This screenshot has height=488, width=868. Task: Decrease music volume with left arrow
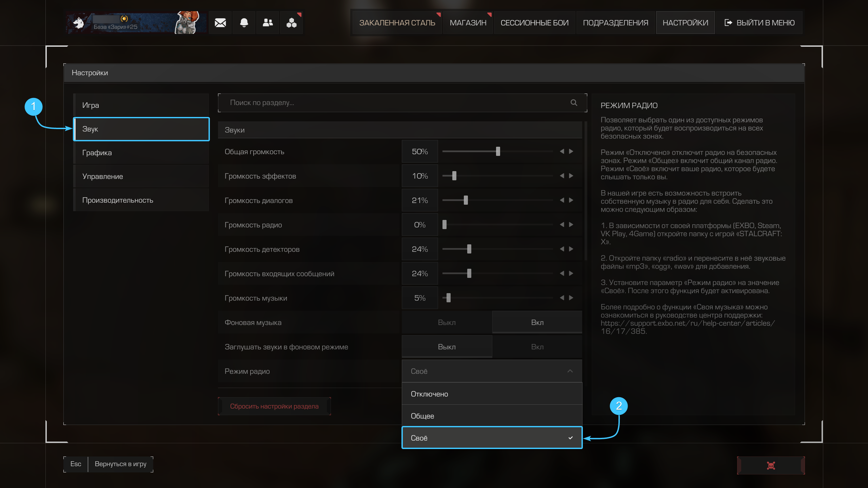[562, 298]
